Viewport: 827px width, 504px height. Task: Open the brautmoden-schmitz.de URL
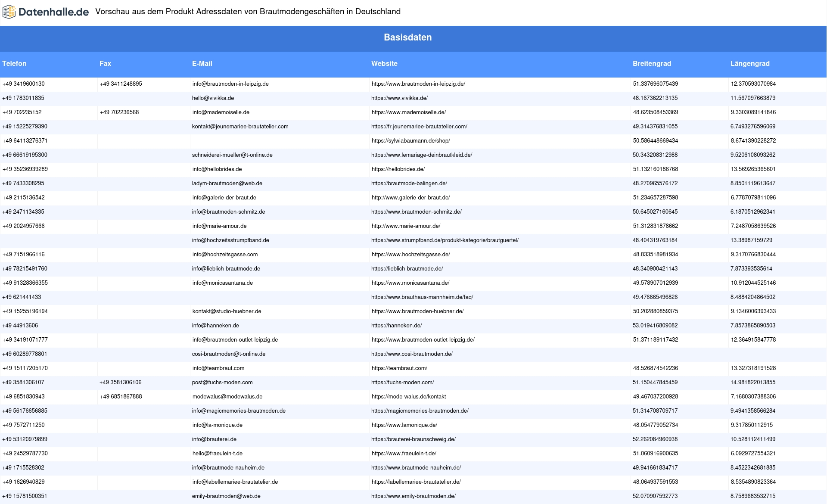click(x=417, y=212)
